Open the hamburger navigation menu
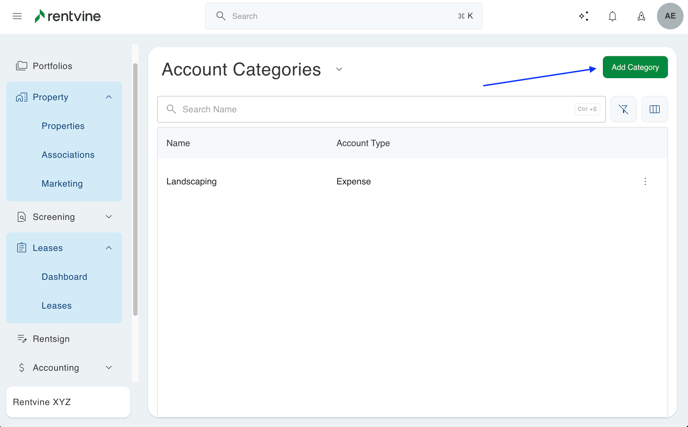Screen dimensions: 688x427 tap(17, 16)
